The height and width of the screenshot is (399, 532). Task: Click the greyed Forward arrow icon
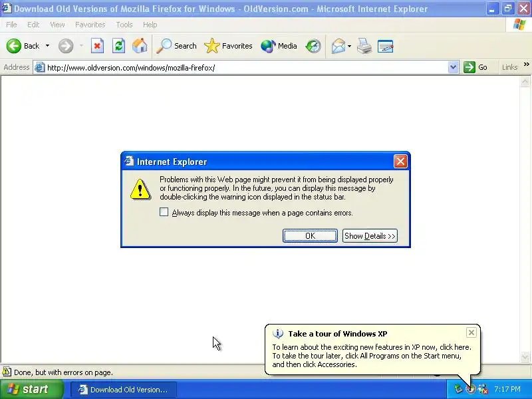pyautogui.click(x=66, y=46)
